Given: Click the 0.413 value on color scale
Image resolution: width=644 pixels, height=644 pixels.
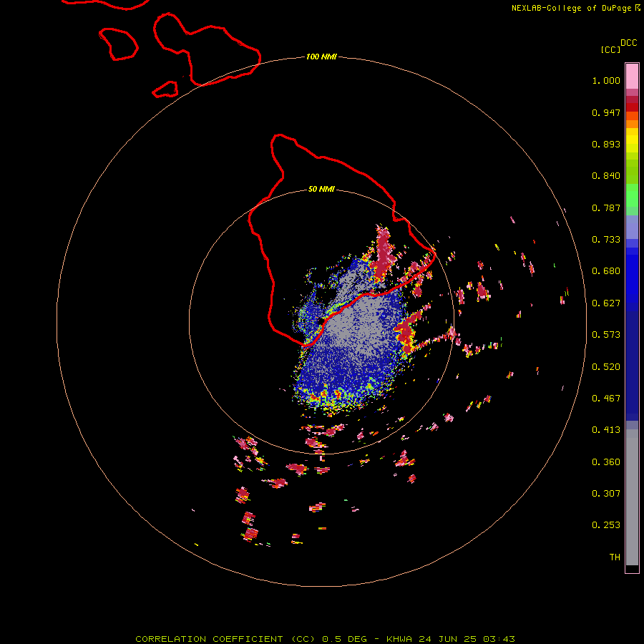Looking at the screenshot, I should [x=606, y=430].
